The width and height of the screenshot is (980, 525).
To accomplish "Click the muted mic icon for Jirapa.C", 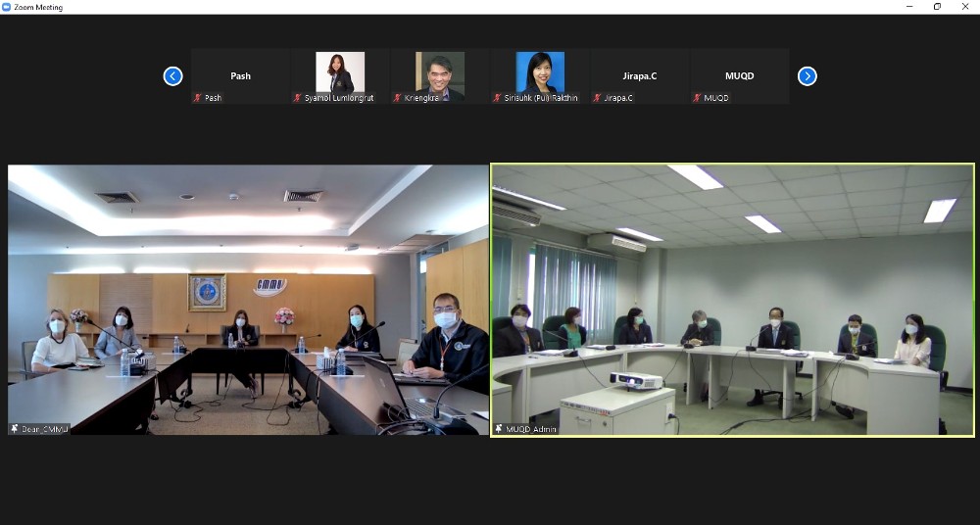I will [x=598, y=98].
